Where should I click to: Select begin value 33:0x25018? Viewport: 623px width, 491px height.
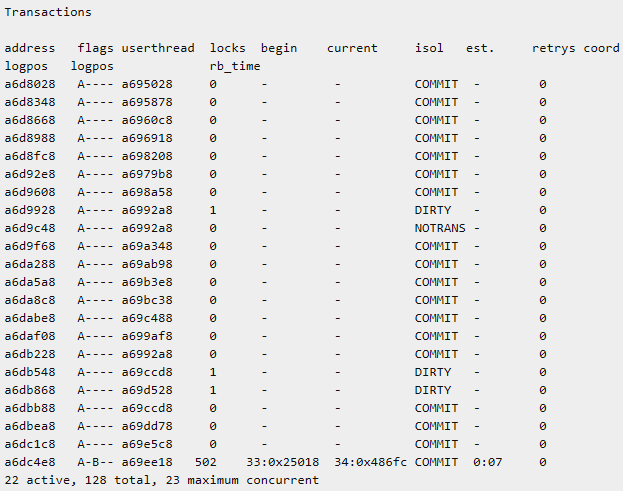(282, 462)
